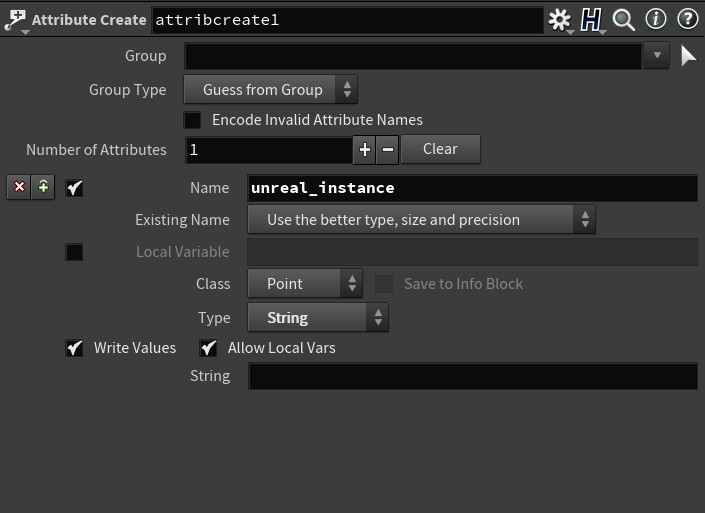Open the Group Type dropdown

click(271, 89)
